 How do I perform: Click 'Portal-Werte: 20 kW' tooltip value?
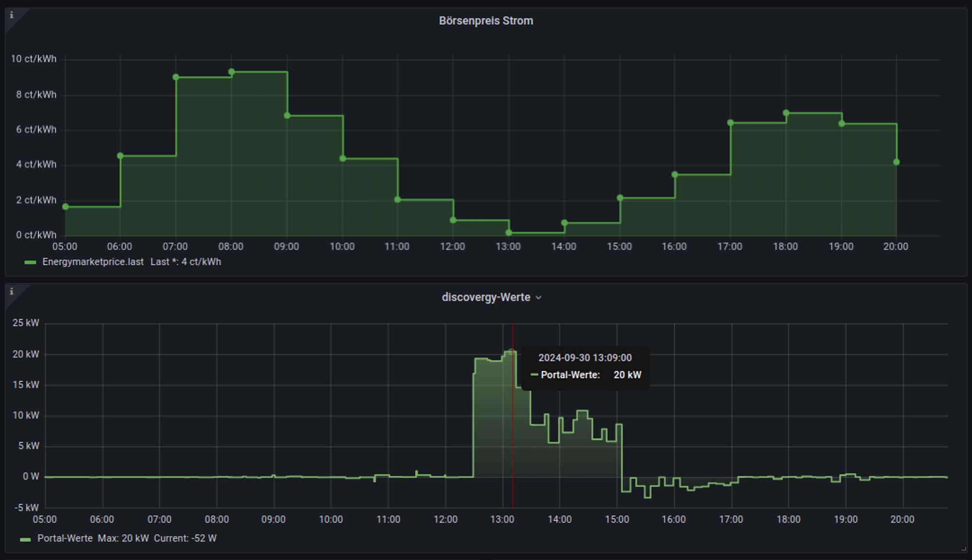pos(586,375)
